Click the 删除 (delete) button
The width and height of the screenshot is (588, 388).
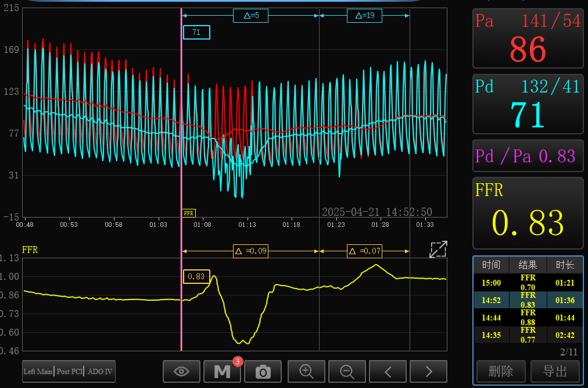point(501,371)
